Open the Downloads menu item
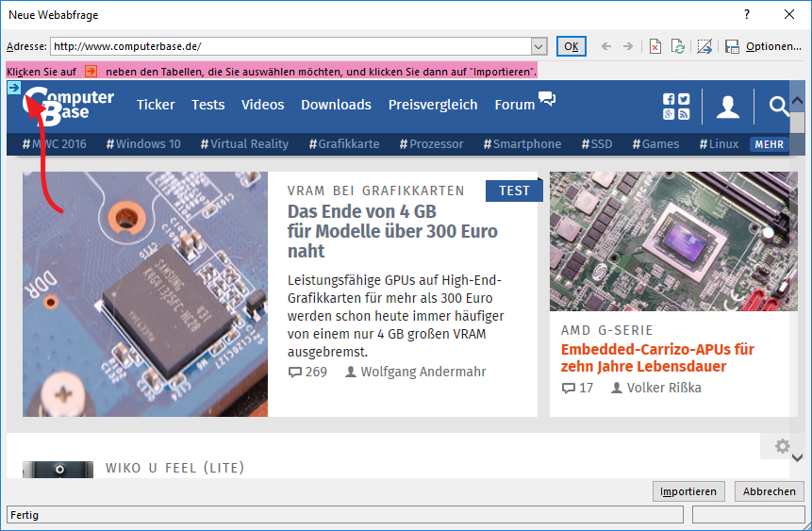812x531 pixels. pos(336,105)
